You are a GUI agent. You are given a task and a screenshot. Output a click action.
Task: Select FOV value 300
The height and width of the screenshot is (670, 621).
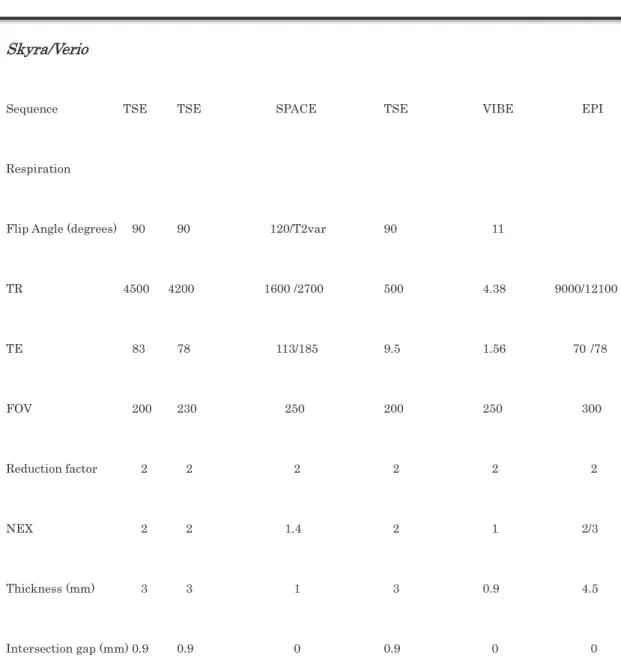click(x=592, y=408)
